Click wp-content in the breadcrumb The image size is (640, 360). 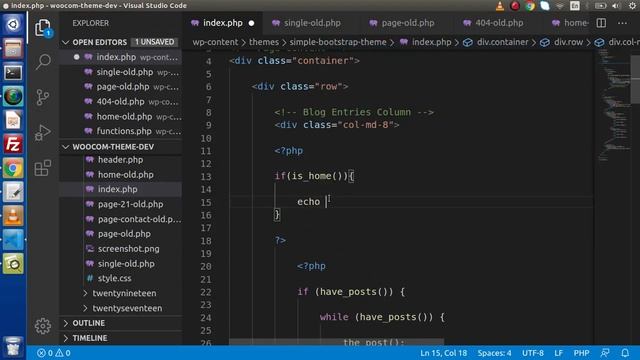(215, 42)
